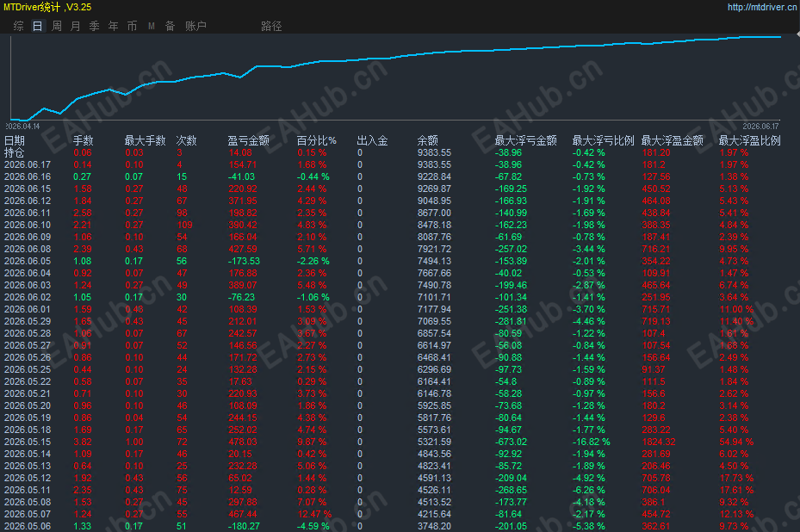Select the 2026.06.17 table row date

click(x=28, y=164)
